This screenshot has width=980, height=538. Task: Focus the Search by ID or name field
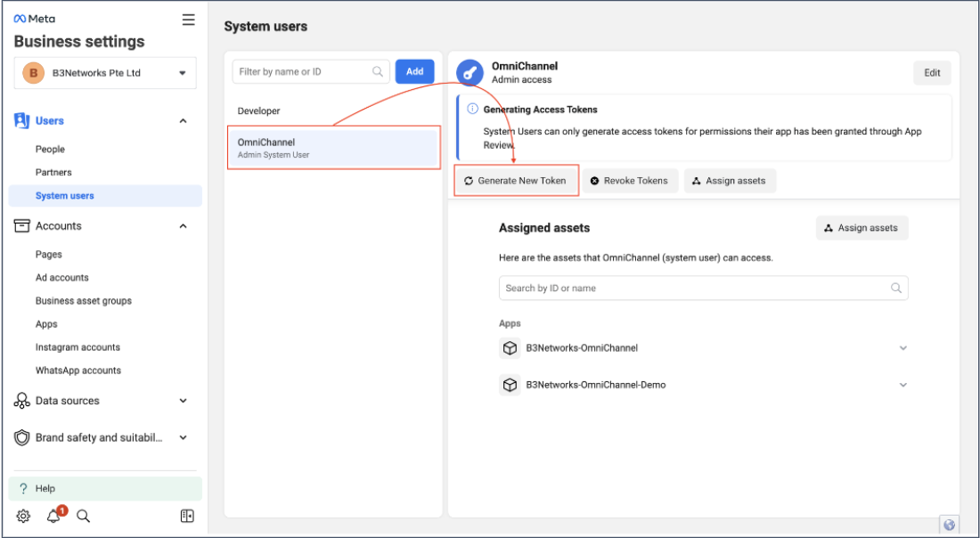703,288
